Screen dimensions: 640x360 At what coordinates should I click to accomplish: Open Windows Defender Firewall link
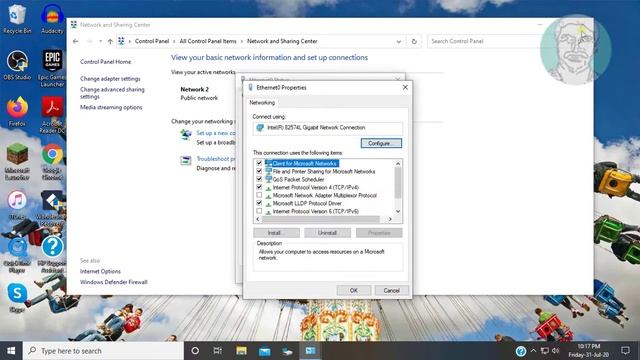pos(113,282)
